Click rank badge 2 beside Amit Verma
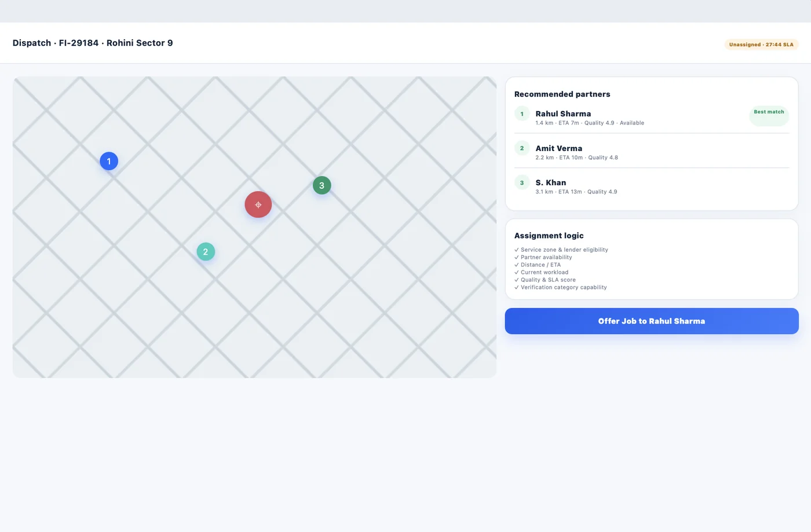 (x=522, y=148)
